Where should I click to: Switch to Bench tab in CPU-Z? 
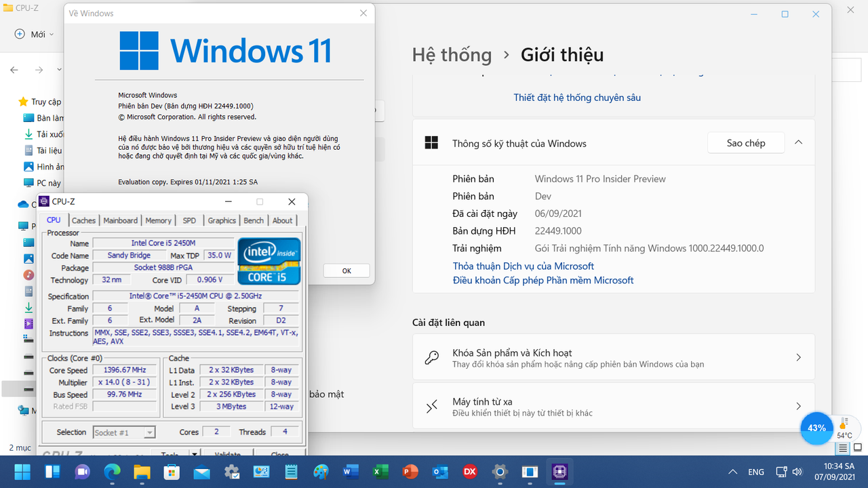254,220
